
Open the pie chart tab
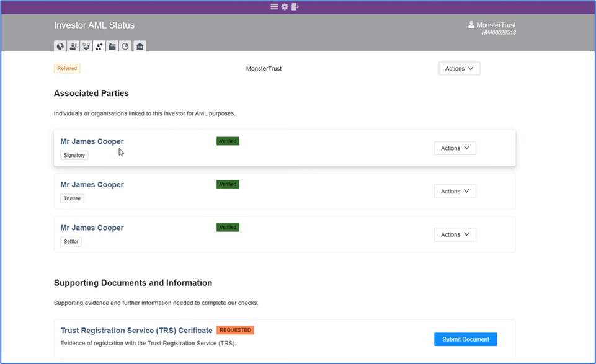coord(125,47)
